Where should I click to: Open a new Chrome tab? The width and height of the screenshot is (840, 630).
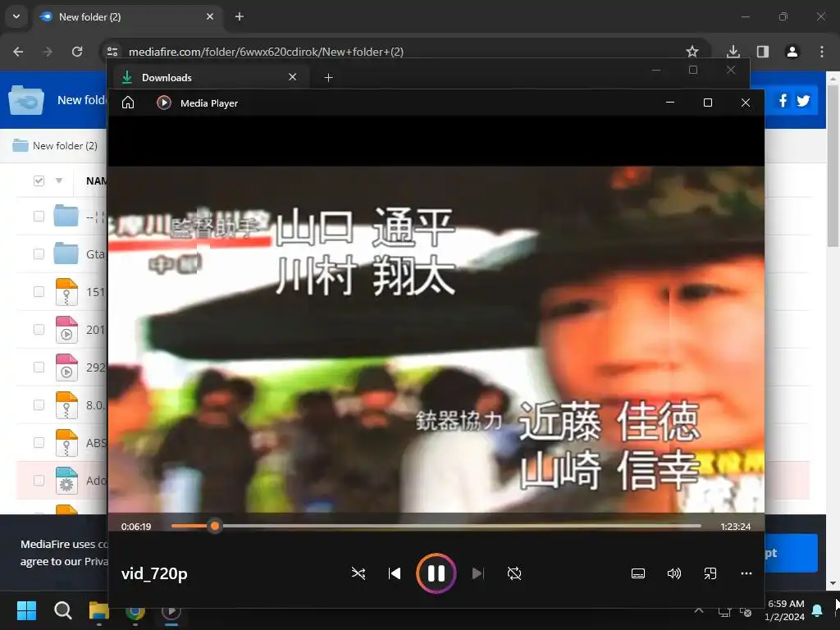pyautogui.click(x=240, y=16)
